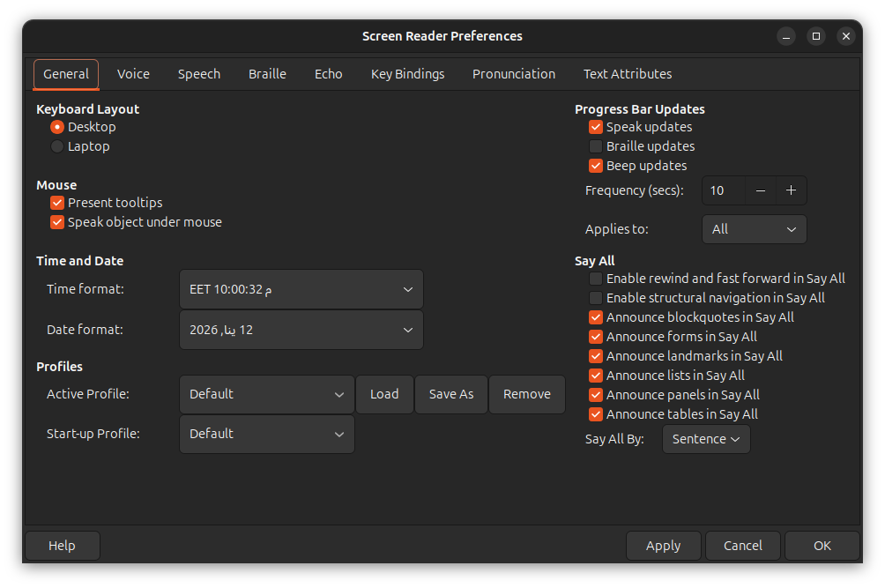Screen dimensions: 885x588
Task: Expand the Active Profile combo box
Action: 266,394
